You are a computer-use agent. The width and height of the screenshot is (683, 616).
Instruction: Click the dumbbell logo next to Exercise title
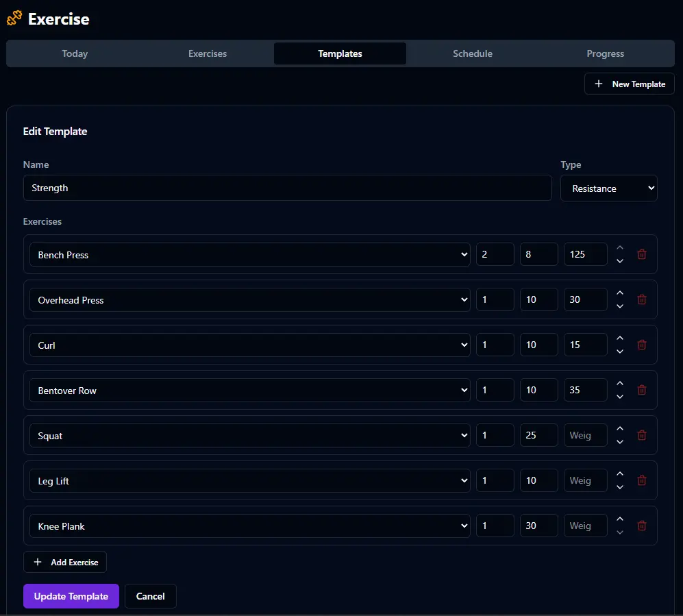[x=13, y=19]
